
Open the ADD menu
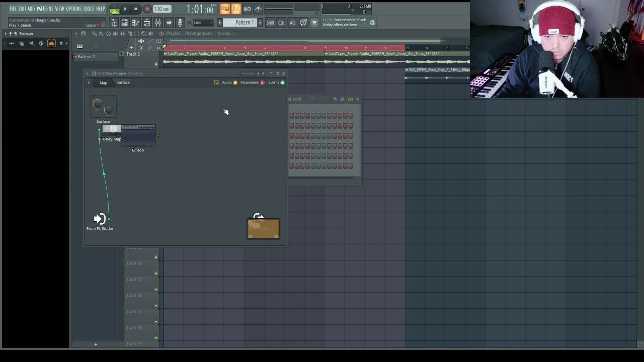(31, 9)
